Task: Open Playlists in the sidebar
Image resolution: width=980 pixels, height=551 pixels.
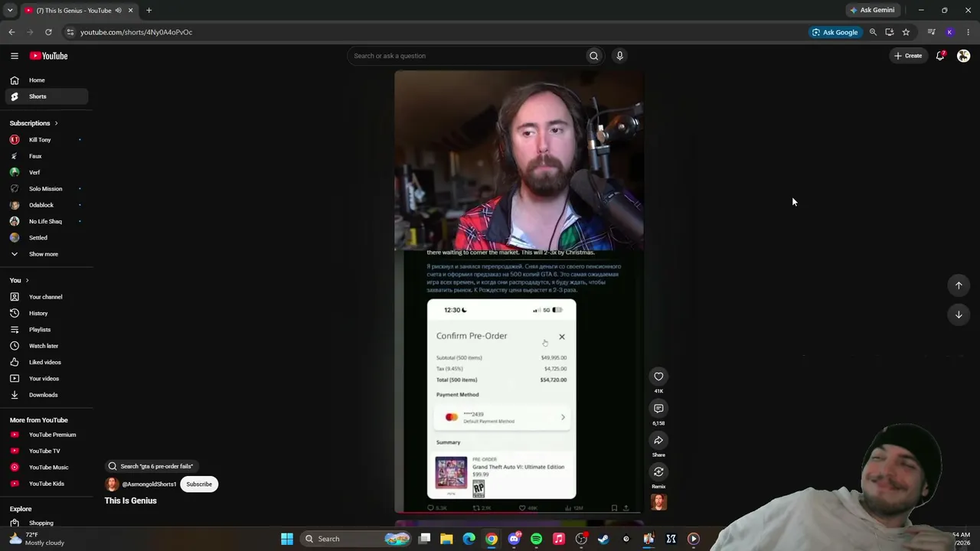Action: tap(45, 330)
